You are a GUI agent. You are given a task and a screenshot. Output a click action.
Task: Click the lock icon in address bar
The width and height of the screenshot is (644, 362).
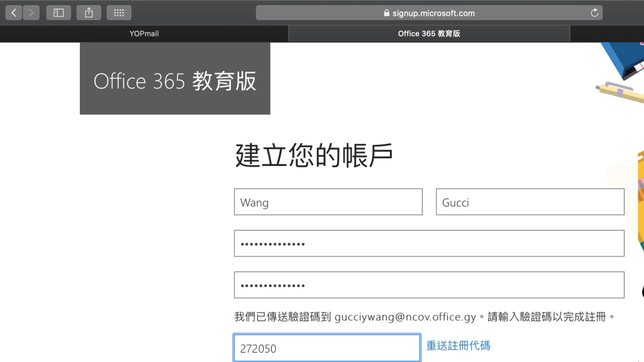387,13
